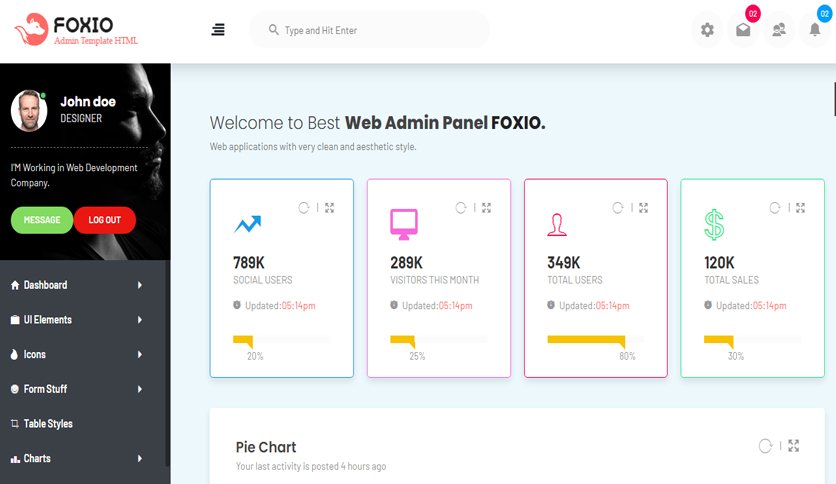Open the mail envelope notifications icon
The width and height of the screenshot is (836, 484).
click(x=743, y=30)
